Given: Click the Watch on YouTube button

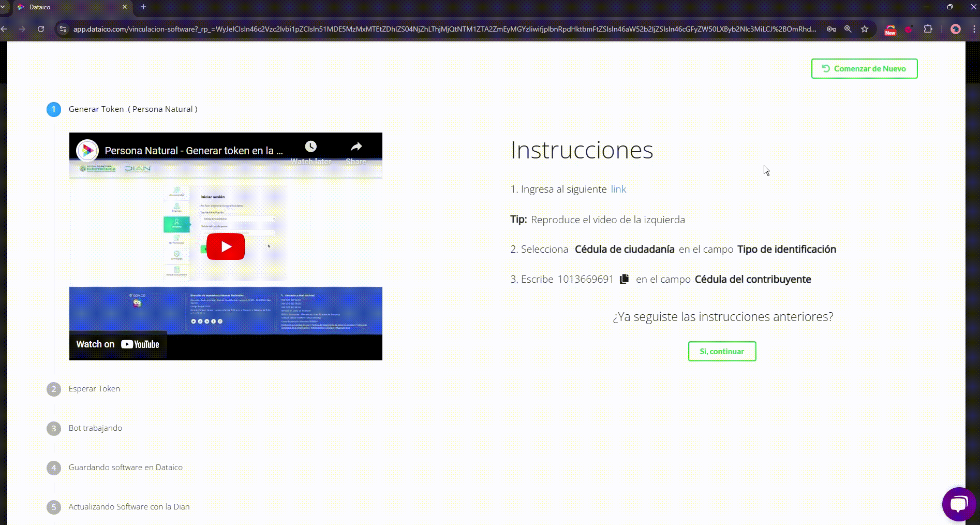Looking at the screenshot, I should tap(118, 344).
